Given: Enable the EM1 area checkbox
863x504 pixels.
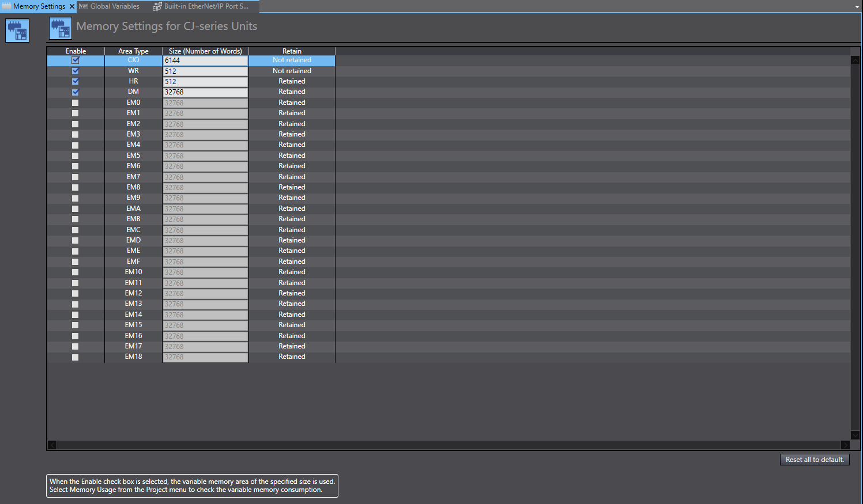Looking at the screenshot, I should point(76,113).
